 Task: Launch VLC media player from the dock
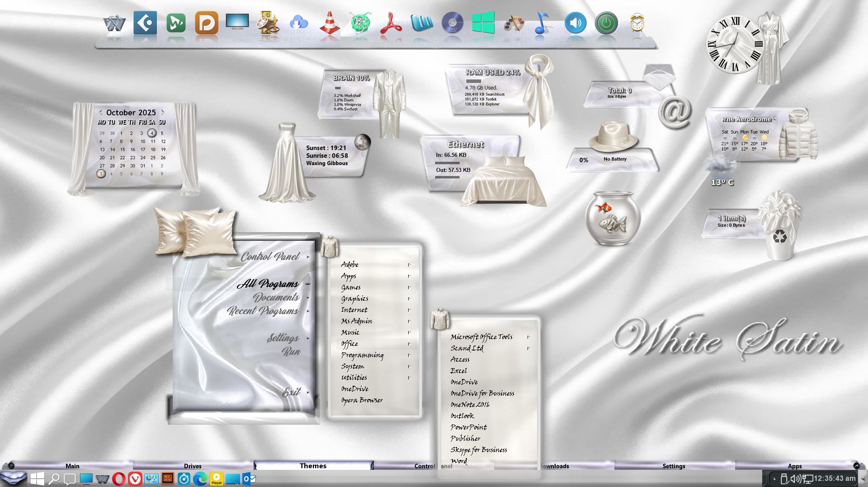pyautogui.click(x=330, y=23)
